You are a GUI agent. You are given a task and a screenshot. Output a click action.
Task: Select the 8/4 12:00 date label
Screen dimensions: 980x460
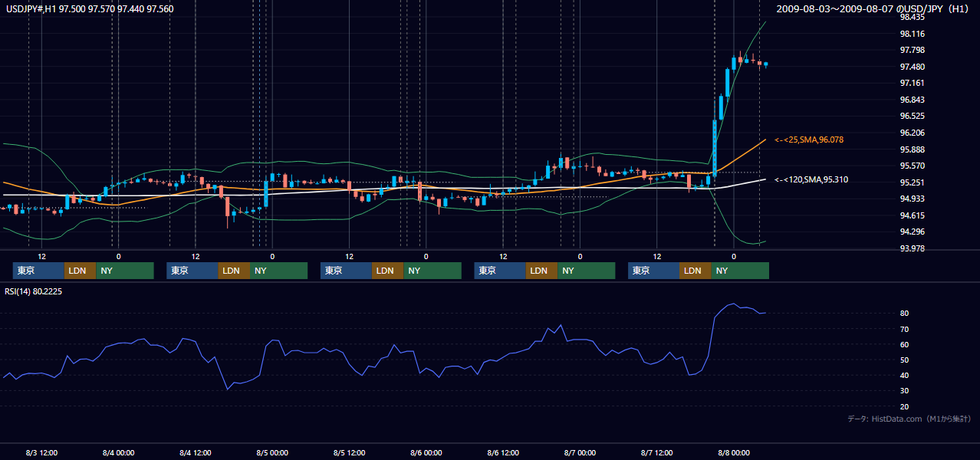tap(196, 452)
